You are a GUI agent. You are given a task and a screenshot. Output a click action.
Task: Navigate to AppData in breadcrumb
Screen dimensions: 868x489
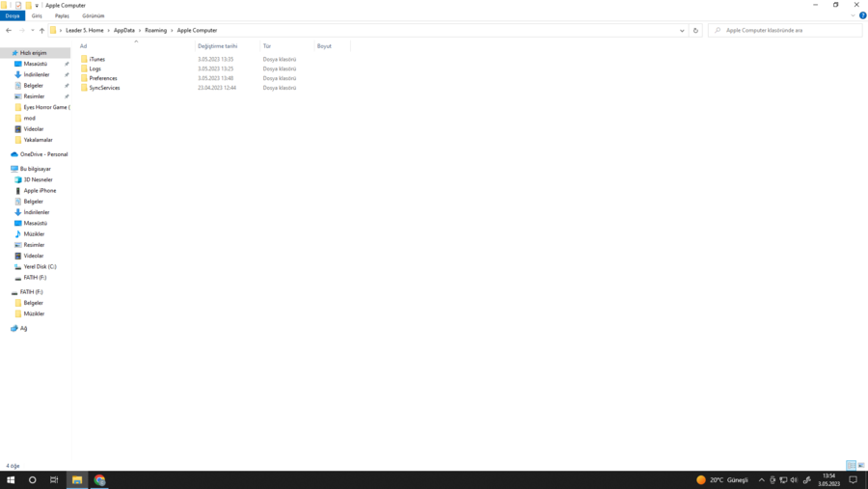pyautogui.click(x=124, y=31)
